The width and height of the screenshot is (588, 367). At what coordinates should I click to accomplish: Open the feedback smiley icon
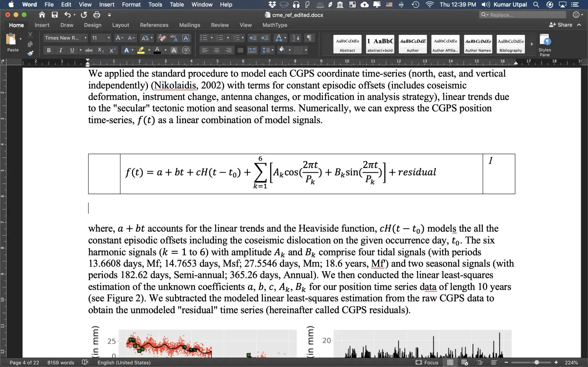coord(576,15)
